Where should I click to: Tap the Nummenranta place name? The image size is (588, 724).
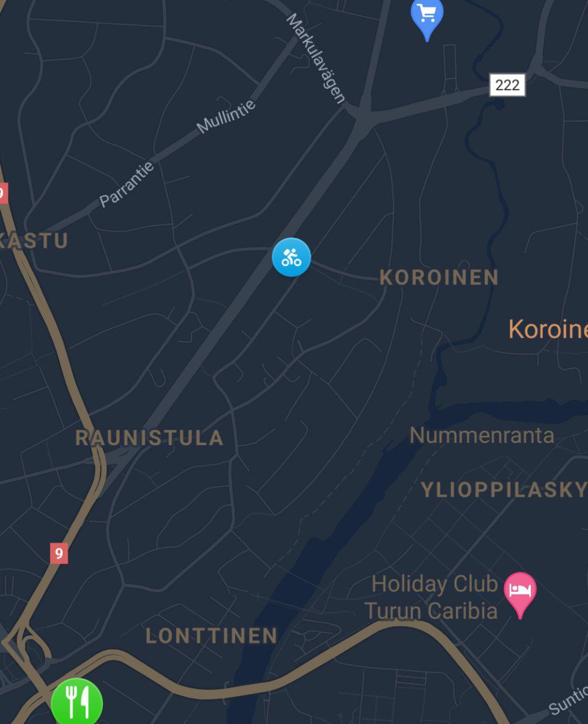481,435
